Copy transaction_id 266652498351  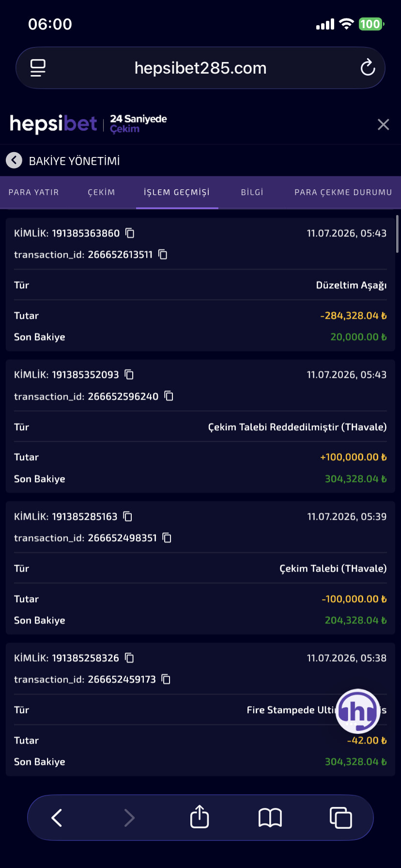(x=167, y=538)
